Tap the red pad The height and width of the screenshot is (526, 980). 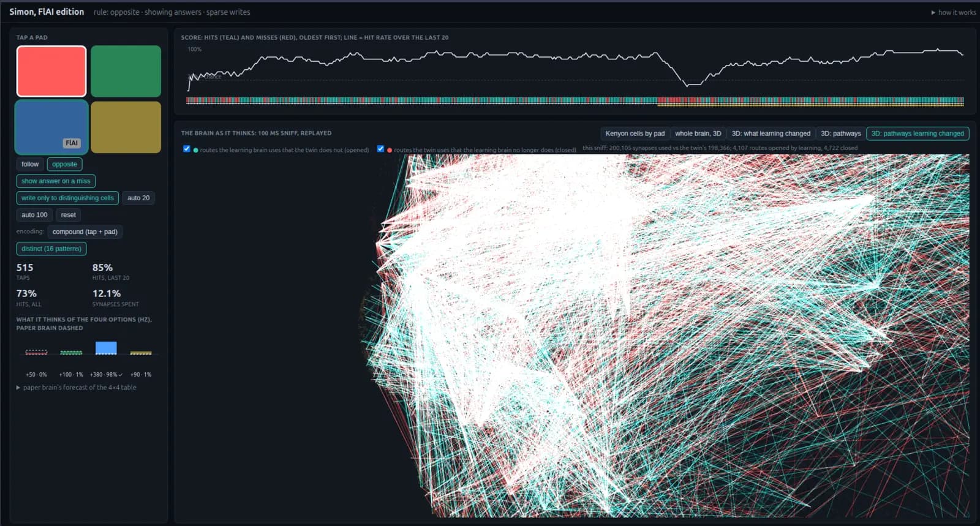click(51, 71)
